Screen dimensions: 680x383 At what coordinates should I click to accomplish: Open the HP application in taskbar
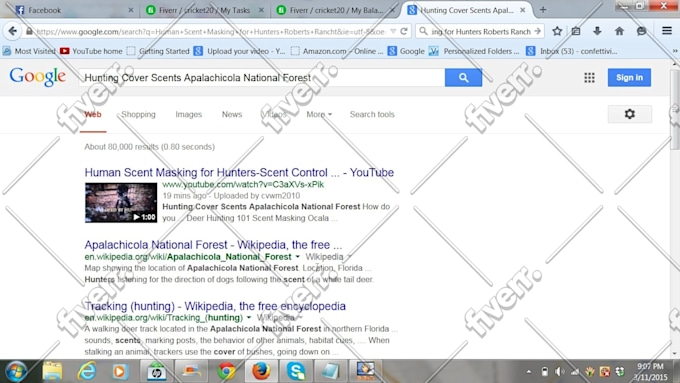coord(156,371)
